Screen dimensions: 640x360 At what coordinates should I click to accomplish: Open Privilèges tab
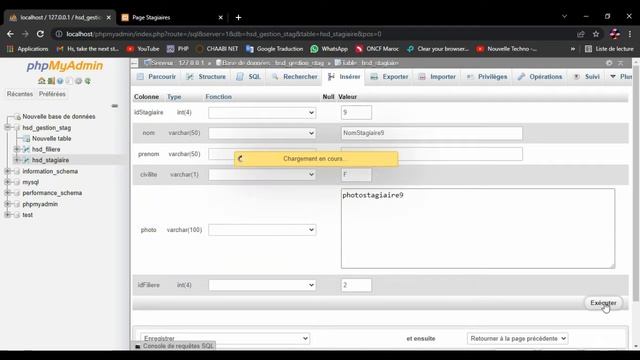(x=487, y=77)
